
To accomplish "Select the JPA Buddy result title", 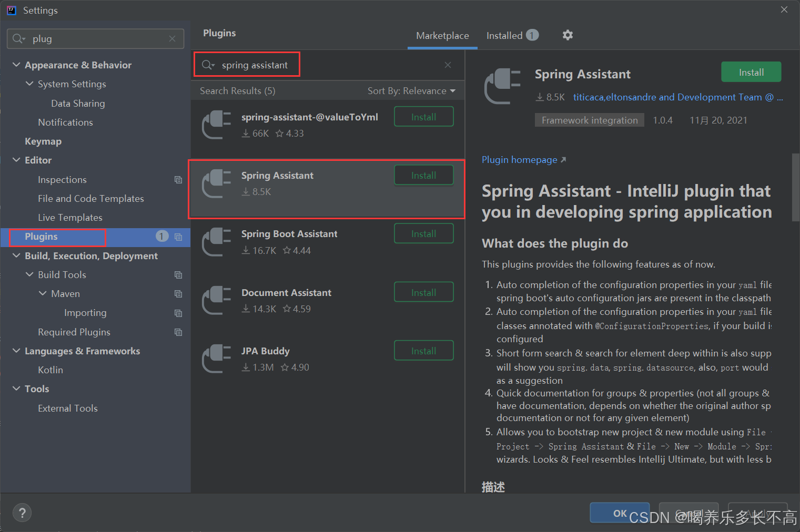I will 265,351.
